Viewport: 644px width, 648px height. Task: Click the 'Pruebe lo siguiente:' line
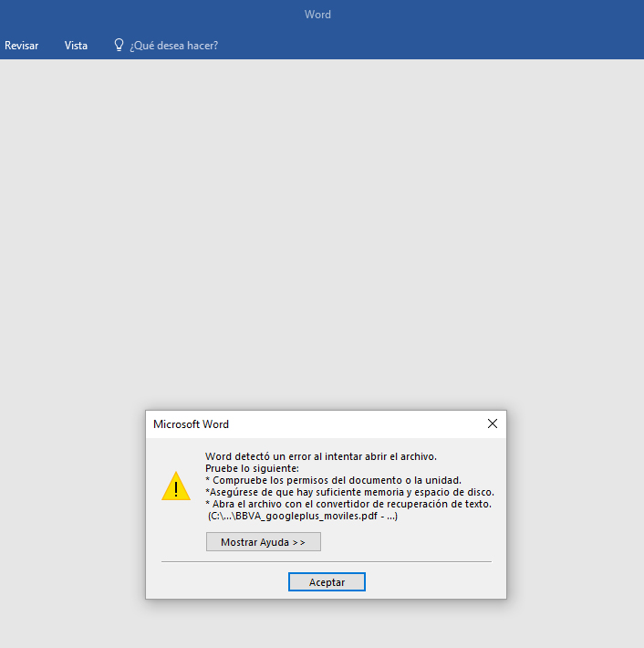[x=252, y=468]
